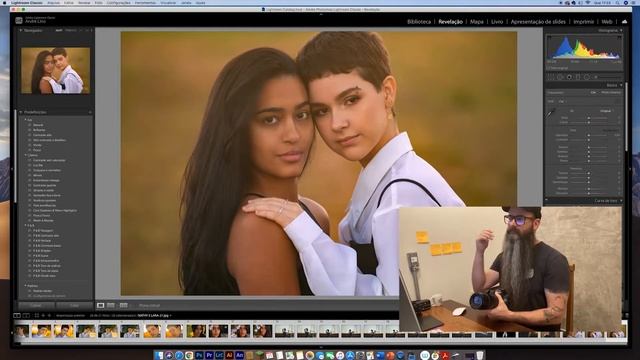Click the Contraste slider handle
The image size is (640, 360).
tap(589, 140)
